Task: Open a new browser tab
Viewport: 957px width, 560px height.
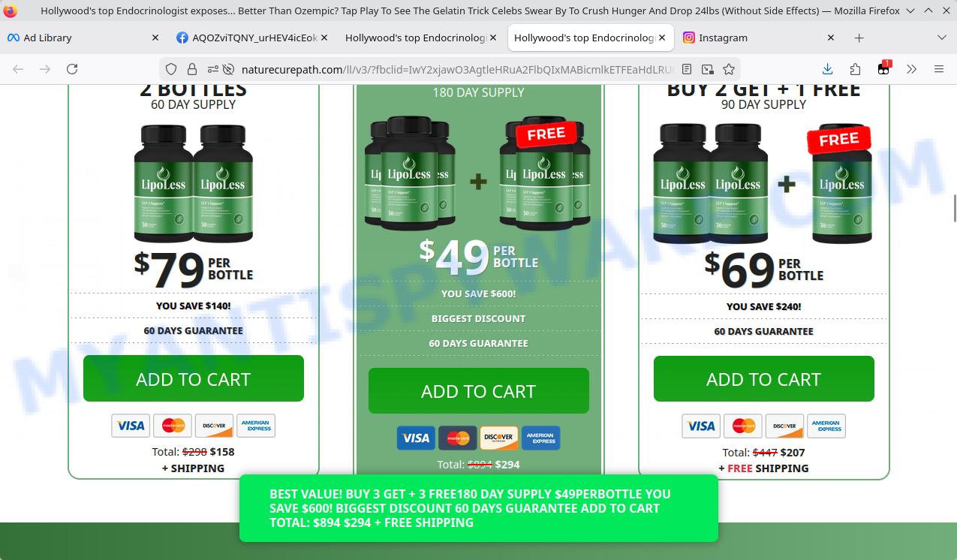Action: point(859,38)
